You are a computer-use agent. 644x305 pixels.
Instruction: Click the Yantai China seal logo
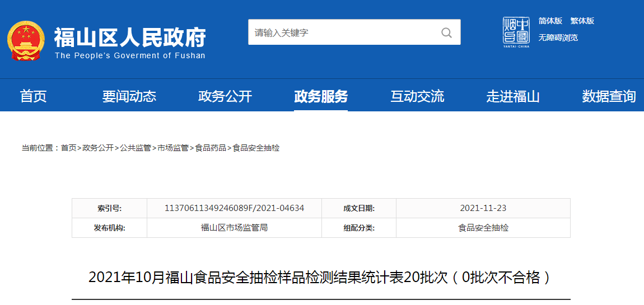pyautogui.click(x=516, y=32)
